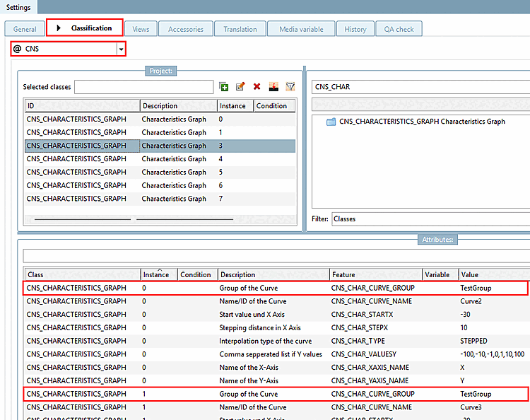Click the red down-arrow import icon

[273, 87]
